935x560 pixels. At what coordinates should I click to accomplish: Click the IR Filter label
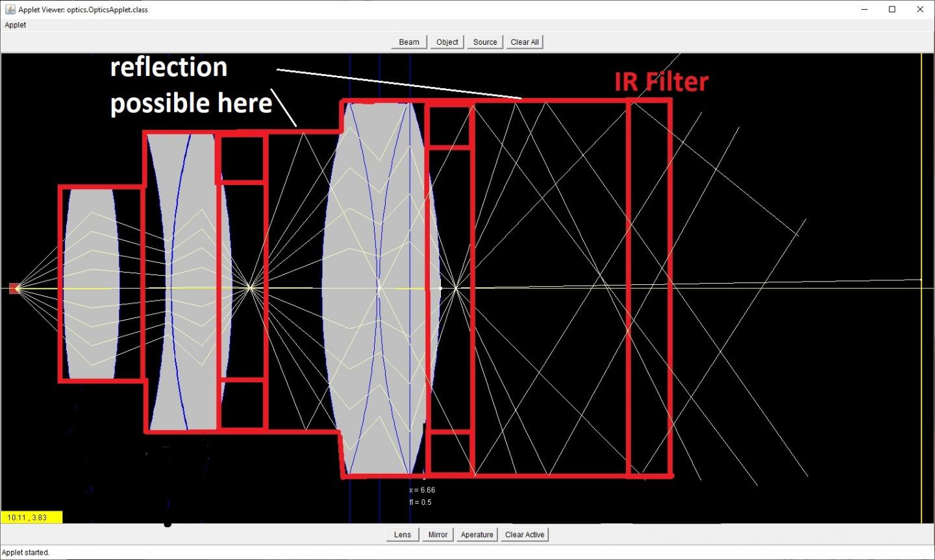pos(662,82)
